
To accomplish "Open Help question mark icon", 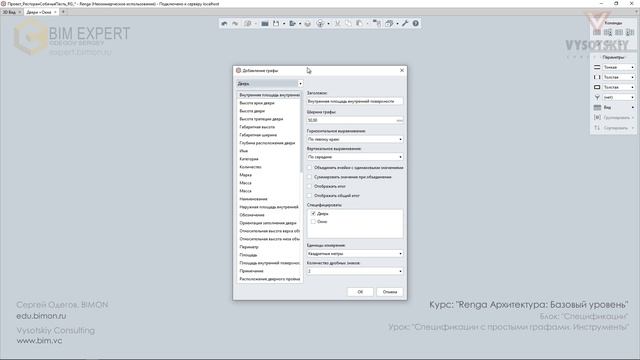I will [416, 24].
